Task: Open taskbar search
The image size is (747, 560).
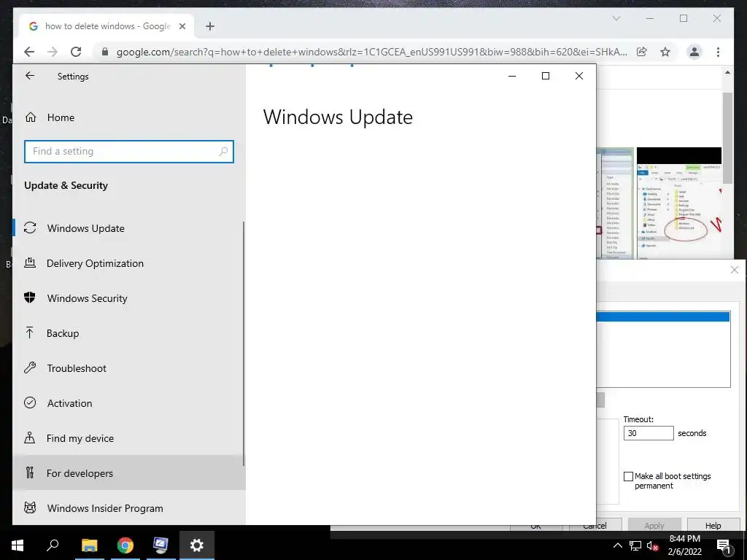Action: pos(53,545)
